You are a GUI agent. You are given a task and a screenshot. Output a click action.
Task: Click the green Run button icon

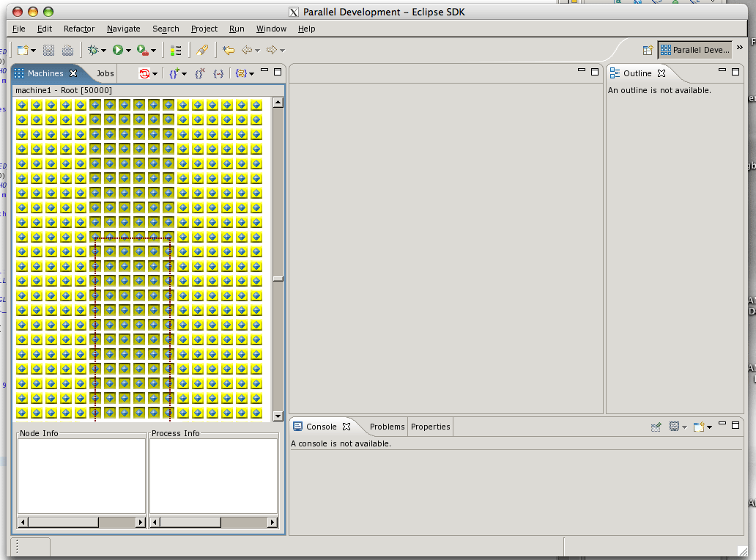(x=118, y=50)
